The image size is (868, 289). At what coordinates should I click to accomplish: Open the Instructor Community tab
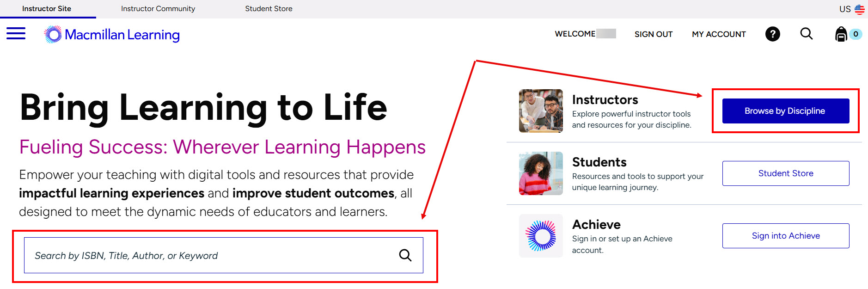tap(158, 9)
